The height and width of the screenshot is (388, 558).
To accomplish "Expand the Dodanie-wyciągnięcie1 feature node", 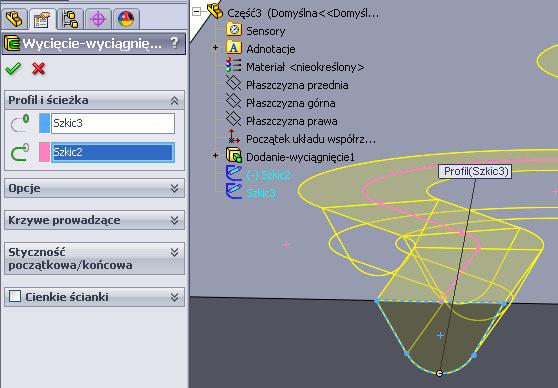I will (216, 156).
